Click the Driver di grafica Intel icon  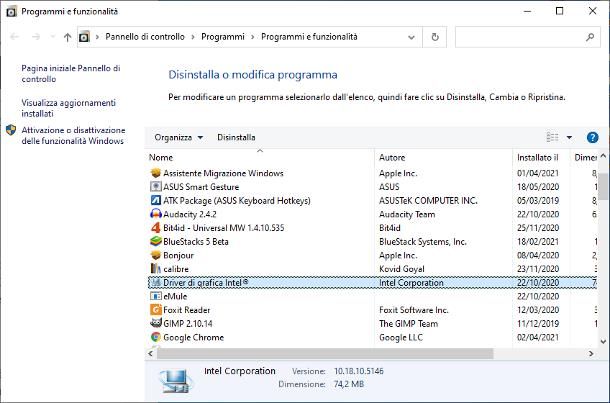pyautogui.click(x=156, y=282)
